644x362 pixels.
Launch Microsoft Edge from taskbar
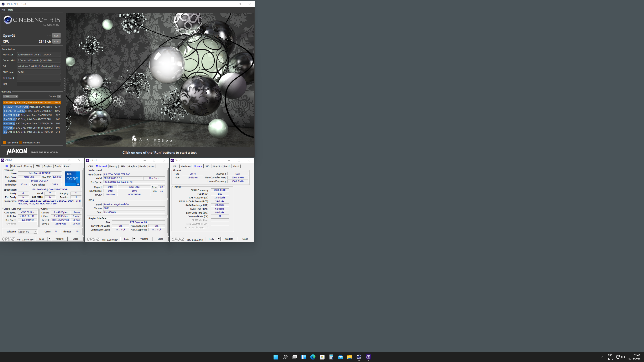(313, 357)
